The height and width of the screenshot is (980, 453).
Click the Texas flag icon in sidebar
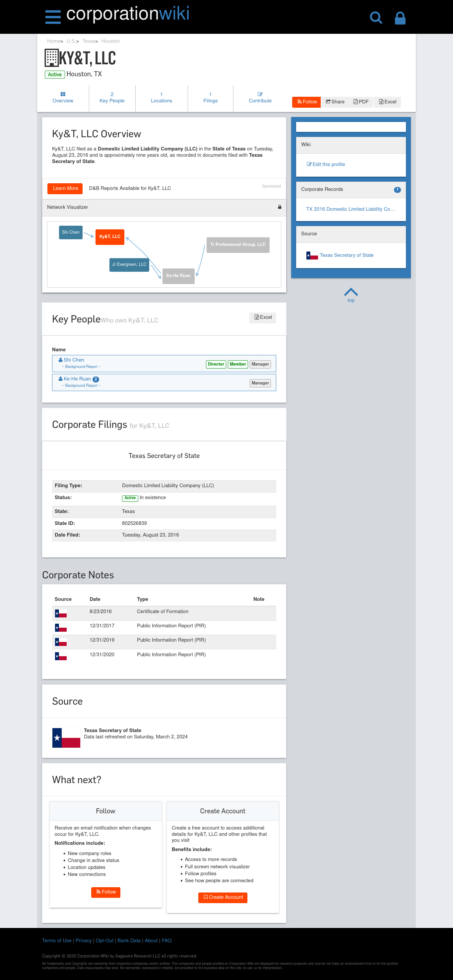click(312, 255)
